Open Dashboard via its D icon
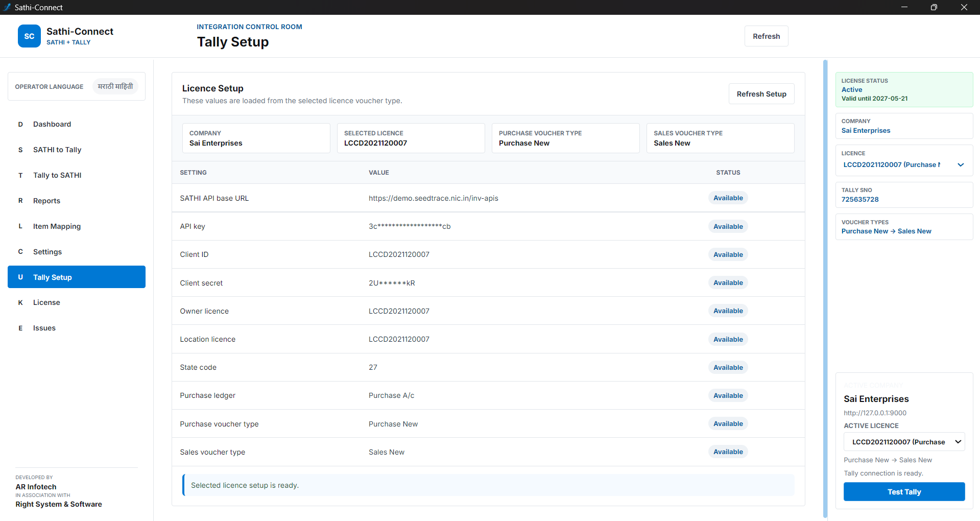This screenshot has height=521, width=980. [20, 124]
